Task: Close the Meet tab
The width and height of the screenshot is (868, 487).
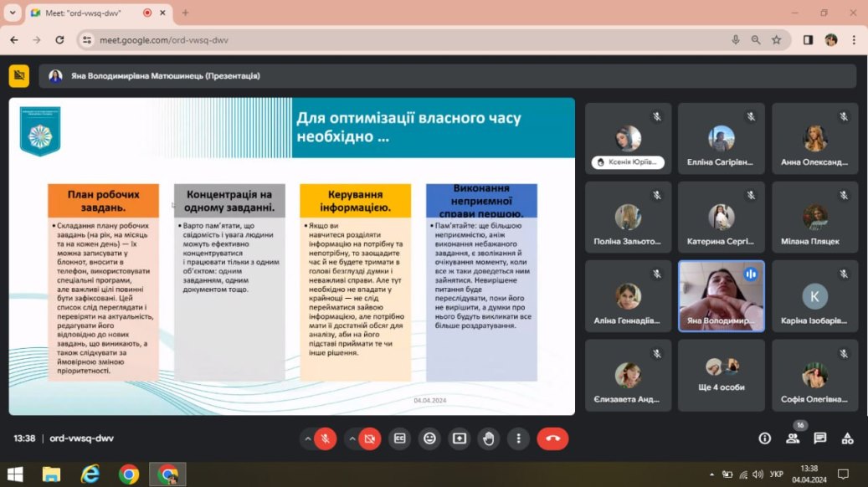Action: coord(162,13)
